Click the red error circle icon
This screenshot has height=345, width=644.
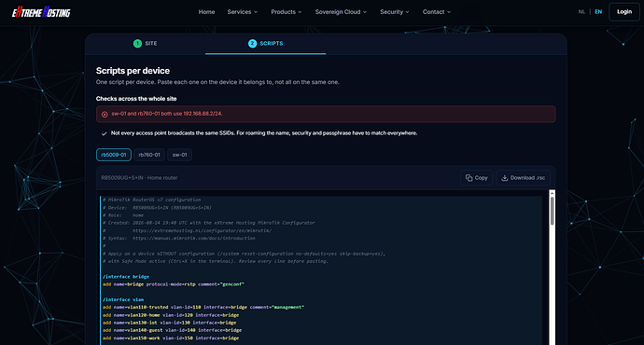(105, 115)
